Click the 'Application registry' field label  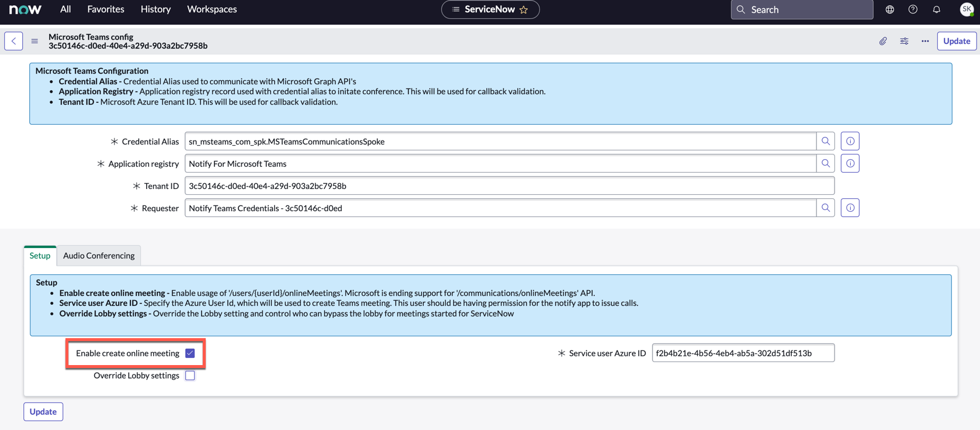[144, 164]
